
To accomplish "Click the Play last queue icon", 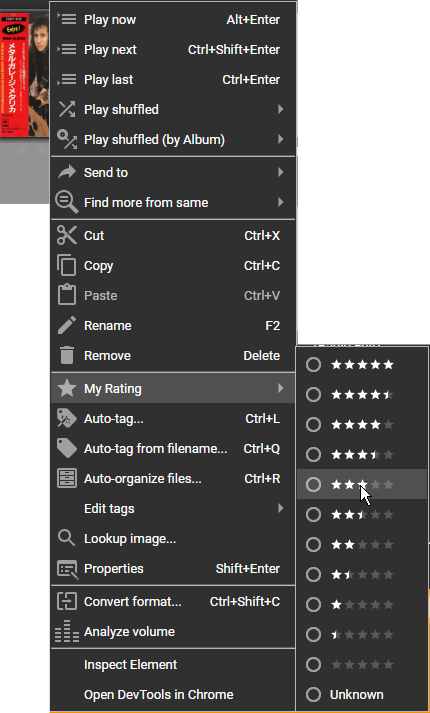I will point(67,80).
